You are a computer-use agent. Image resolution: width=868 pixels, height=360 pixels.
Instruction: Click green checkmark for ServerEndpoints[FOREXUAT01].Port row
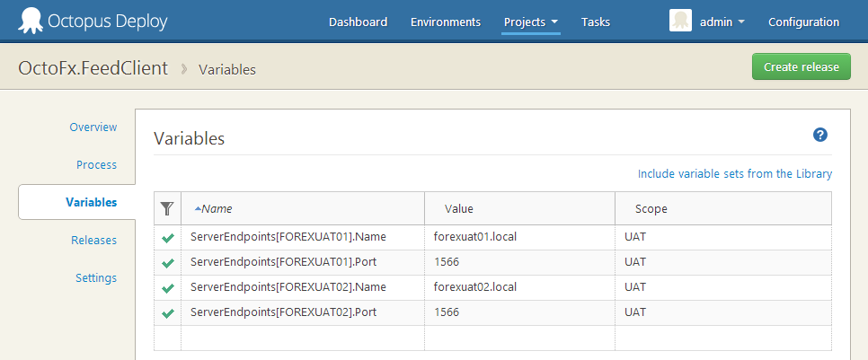coord(168,263)
